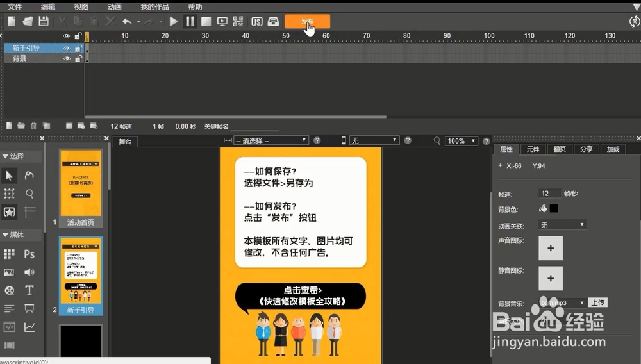This screenshot has height=364, width=641.
Task: Choose the transform tool
Action: pos(9,194)
